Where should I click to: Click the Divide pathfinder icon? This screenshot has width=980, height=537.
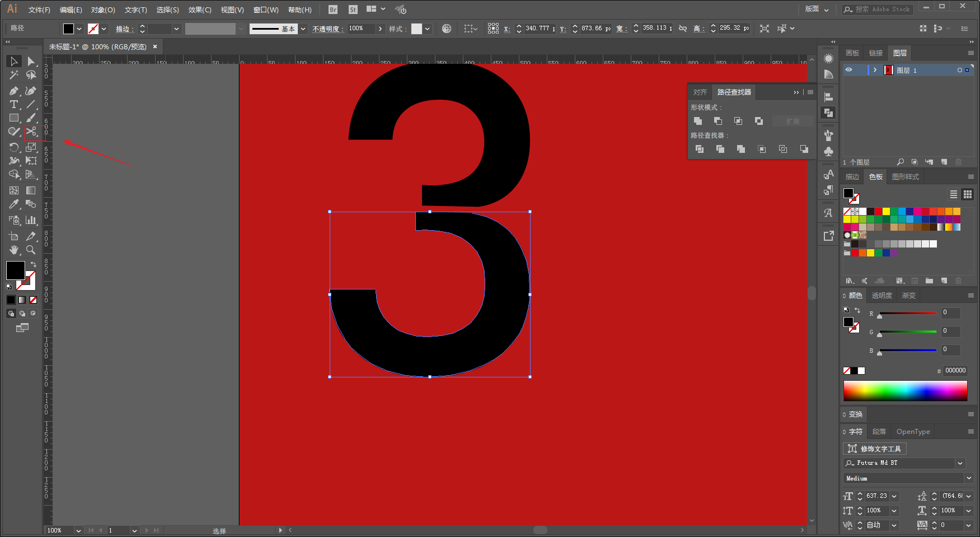[700, 149]
